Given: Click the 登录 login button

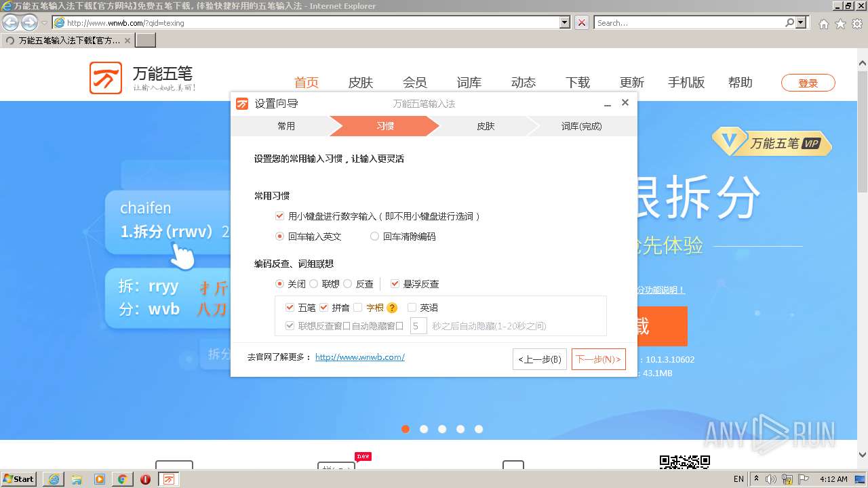Looking at the screenshot, I should 808,83.
